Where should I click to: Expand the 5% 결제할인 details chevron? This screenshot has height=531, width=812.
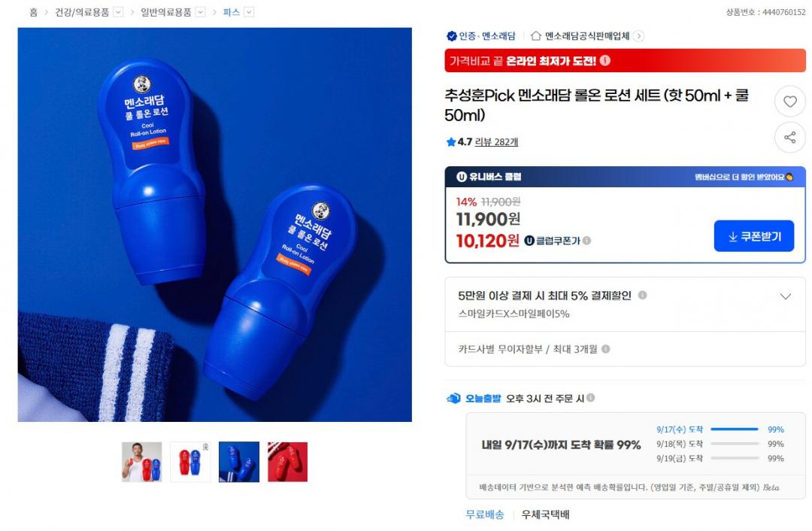tap(786, 296)
